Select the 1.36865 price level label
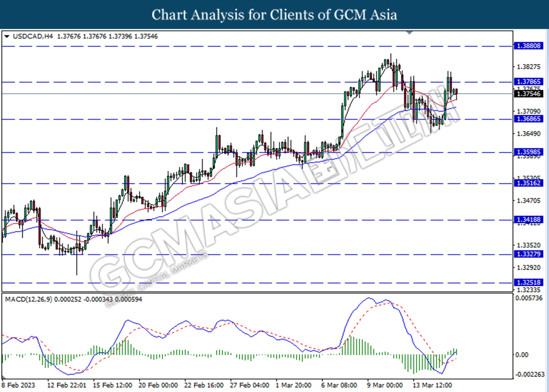 click(528, 119)
